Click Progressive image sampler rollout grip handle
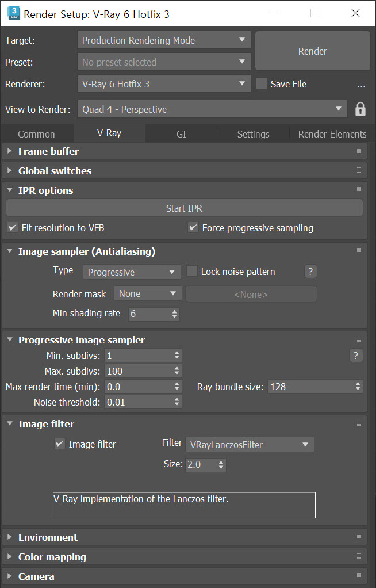 coord(358,339)
